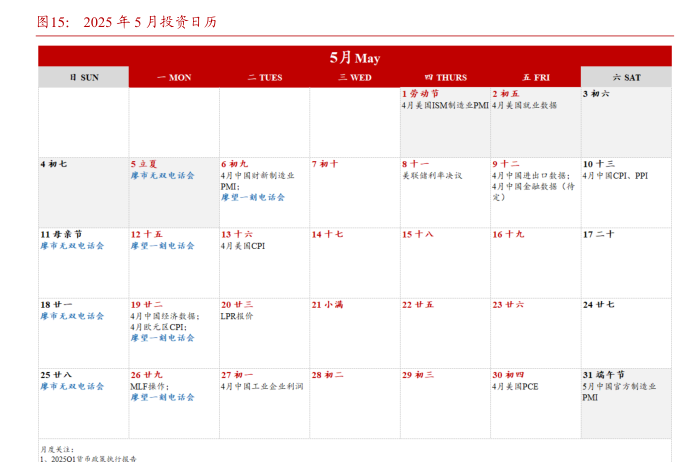Select the 六 SAT column header
This screenshot has height=462, width=695.
point(626,77)
